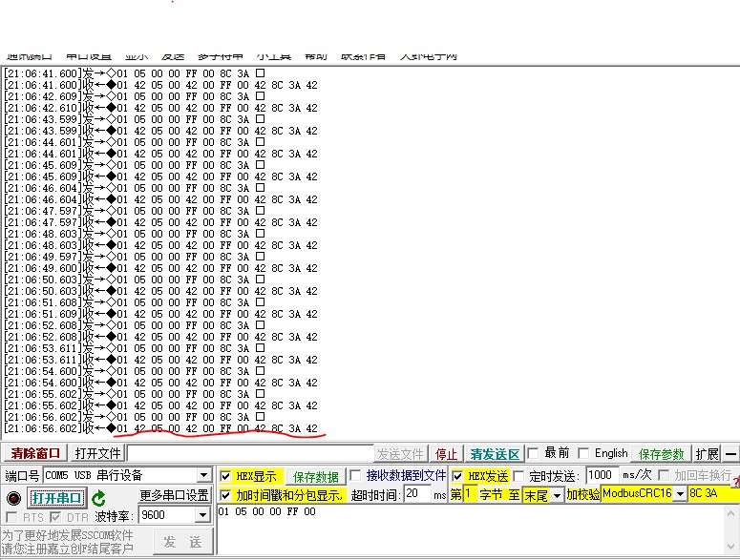Toggle the HEX显示 checkbox
Image resolution: width=740 pixels, height=560 pixels.
point(225,476)
